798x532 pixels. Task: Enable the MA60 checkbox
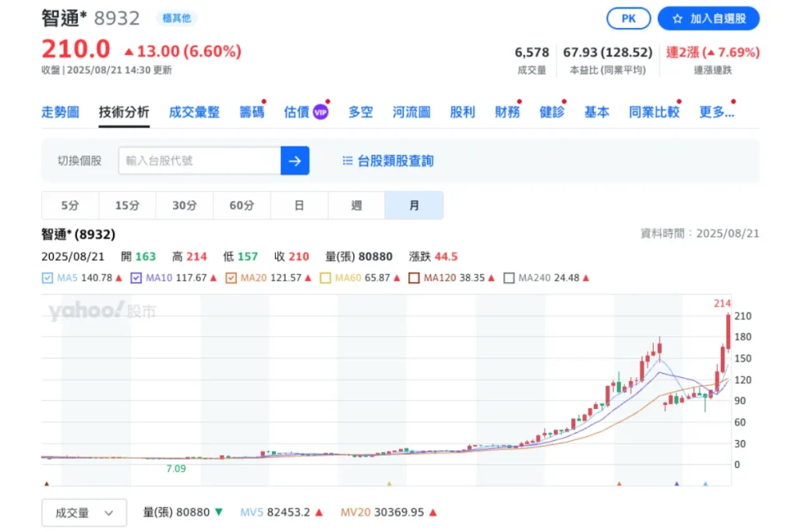pyautogui.click(x=325, y=278)
